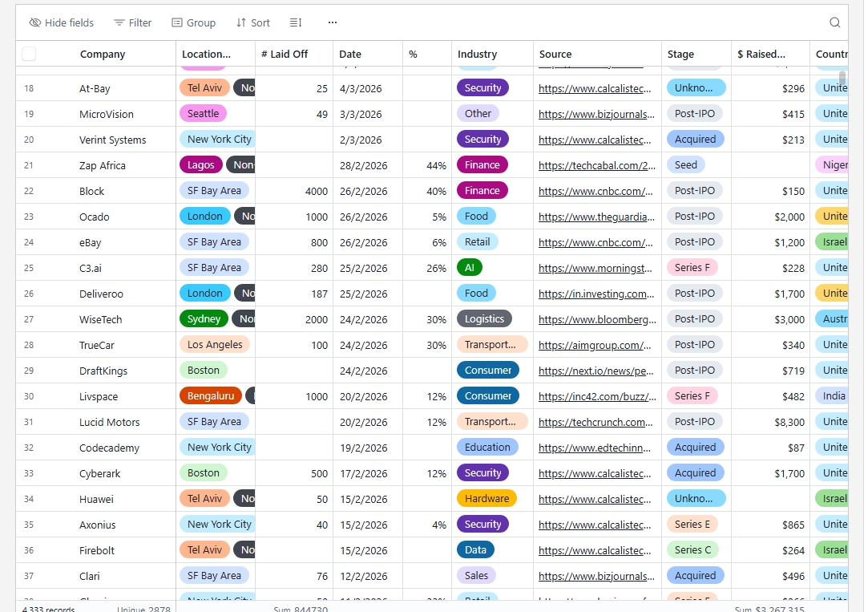Open Ocado's theguardian source link
The width and height of the screenshot is (868, 612).
[596, 217]
